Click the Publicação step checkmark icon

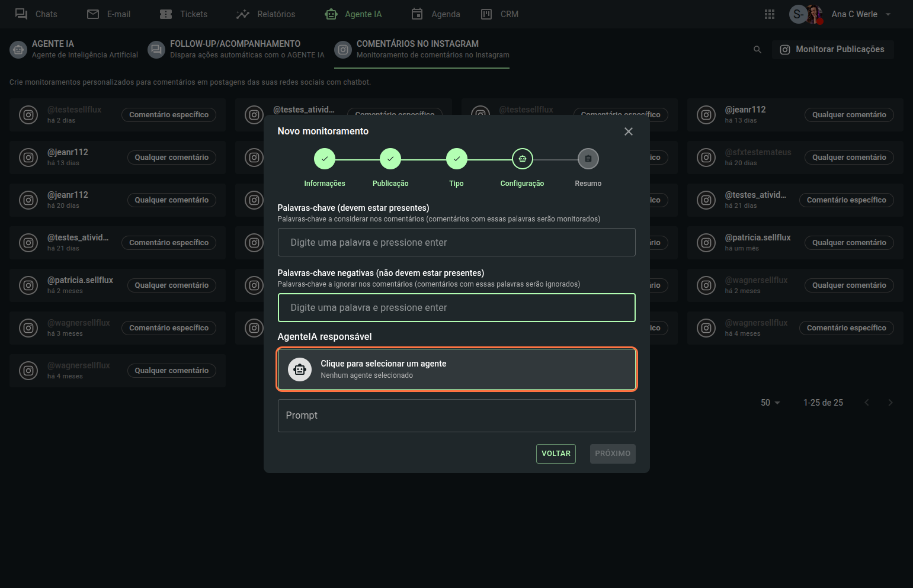(x=390, y=159)
